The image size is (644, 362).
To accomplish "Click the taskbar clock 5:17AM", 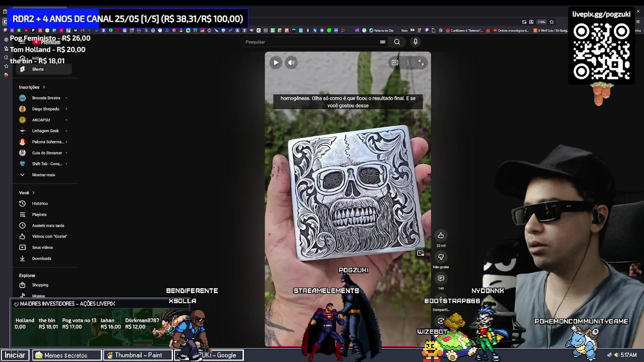I will click(629, 355).
